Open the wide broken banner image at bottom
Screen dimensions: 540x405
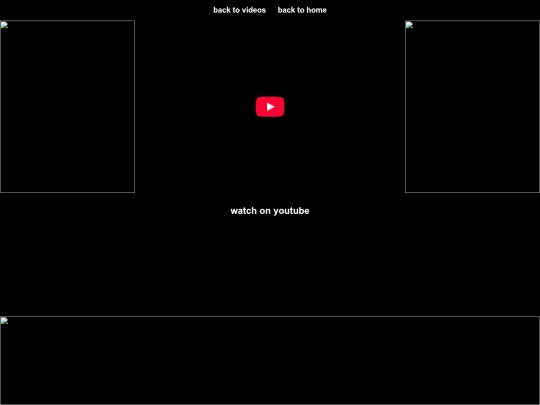coord(270,360)
